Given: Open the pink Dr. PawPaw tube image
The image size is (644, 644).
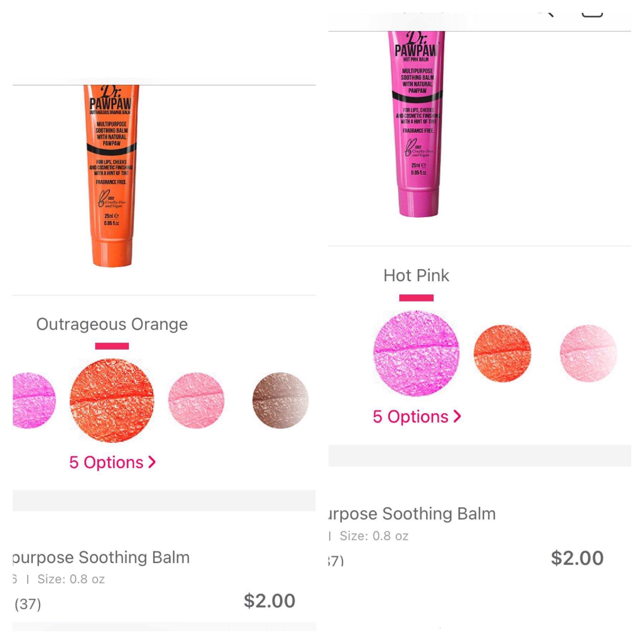Looking at the screenshot, I should [417, 124].
